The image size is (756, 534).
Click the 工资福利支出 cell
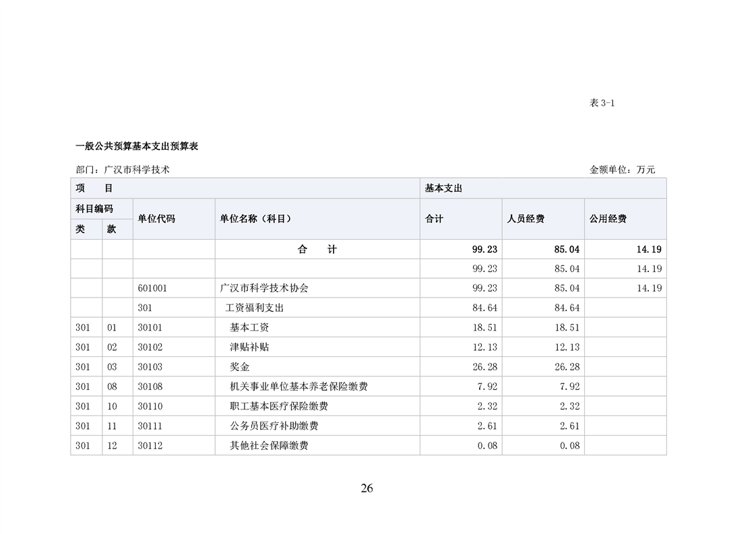(255, 308)
